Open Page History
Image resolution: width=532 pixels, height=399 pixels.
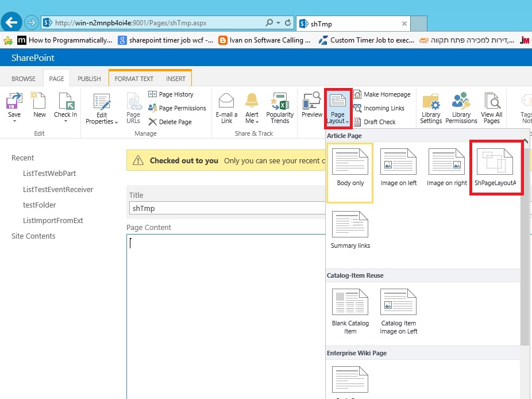point(171,94)
